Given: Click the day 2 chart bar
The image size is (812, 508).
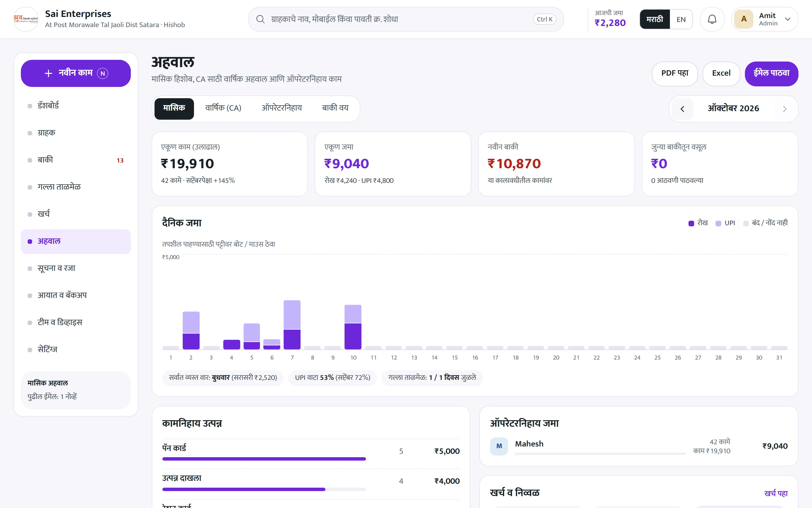Looking at the screenshot, I should pos(191,330).
